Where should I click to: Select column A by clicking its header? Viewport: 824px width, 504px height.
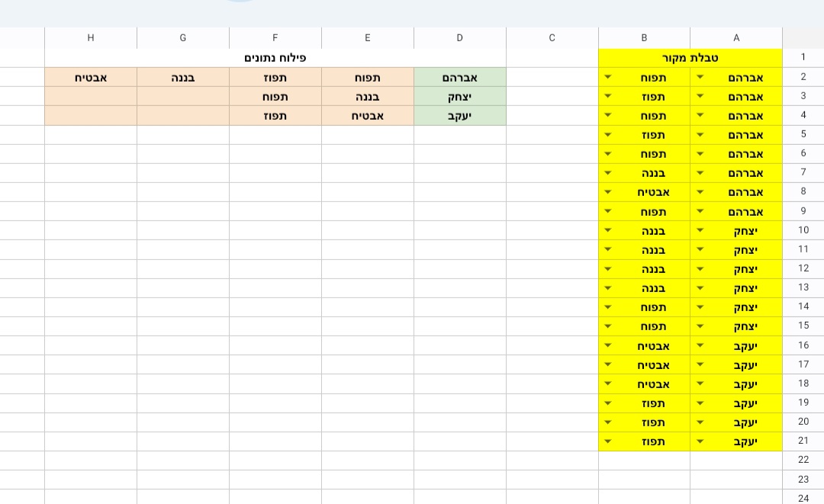pos(735,37)
